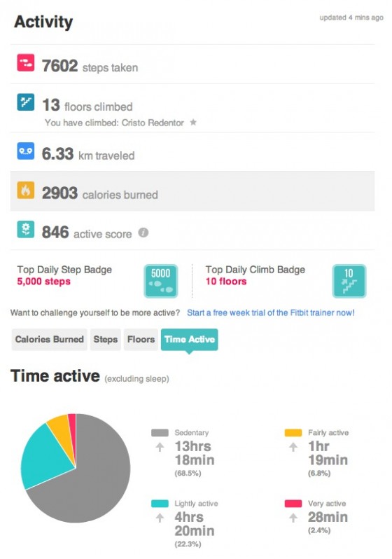The width and height of the screenshot is (392, 559).
Task: Open the 10 floors climb badge
Action: 349,281
